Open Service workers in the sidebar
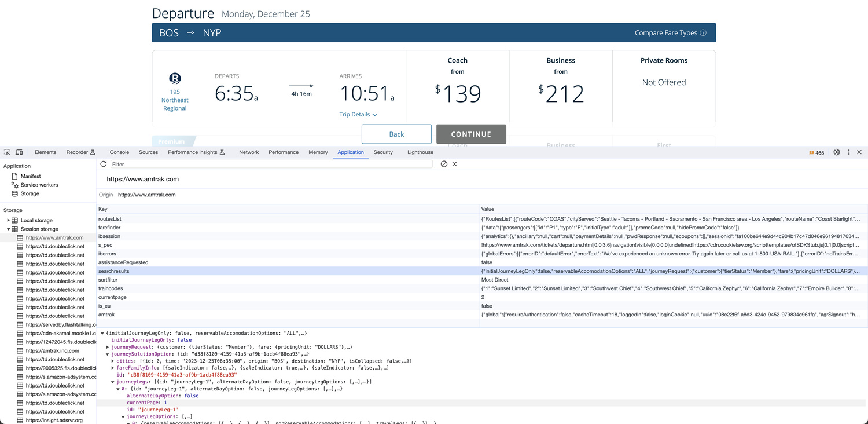 (39, 185)
